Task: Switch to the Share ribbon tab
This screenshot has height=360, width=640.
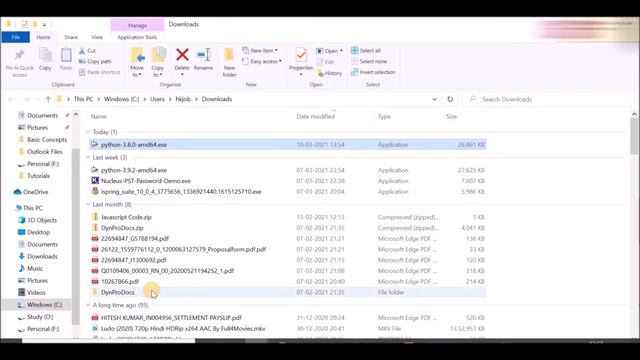Action: point(71,37)
